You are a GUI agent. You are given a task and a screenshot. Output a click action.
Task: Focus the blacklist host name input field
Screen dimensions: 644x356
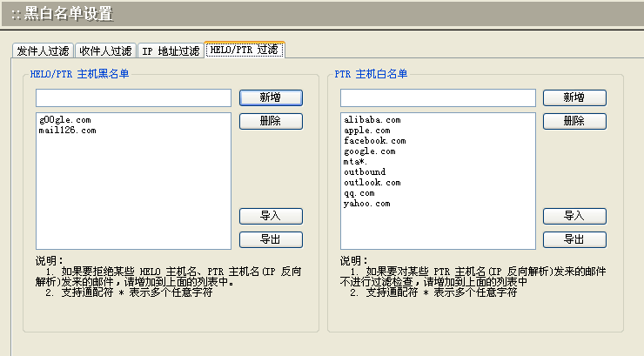133,97
